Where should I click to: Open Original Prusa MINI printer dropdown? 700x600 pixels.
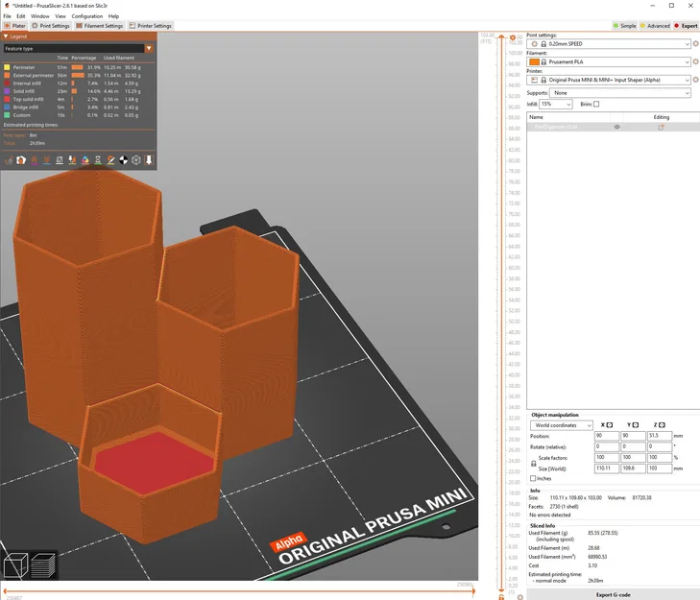[x=609, y=80]
